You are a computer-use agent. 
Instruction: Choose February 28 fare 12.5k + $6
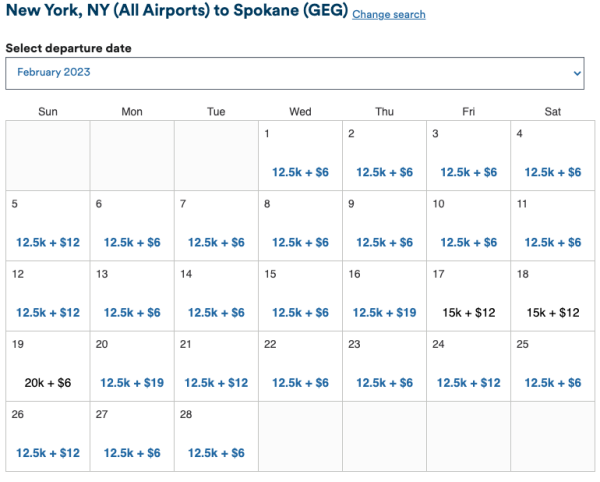(x=216, y=452)
